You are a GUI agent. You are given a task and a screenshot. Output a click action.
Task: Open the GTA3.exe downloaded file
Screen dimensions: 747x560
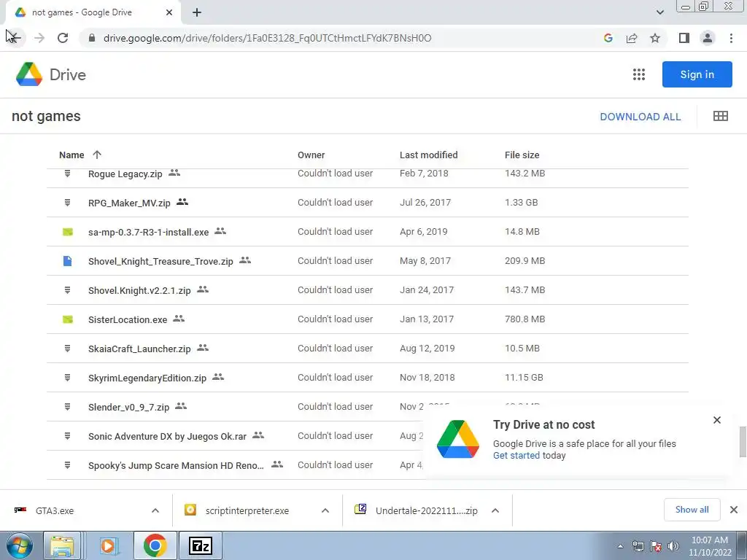(x=54, y=510)
